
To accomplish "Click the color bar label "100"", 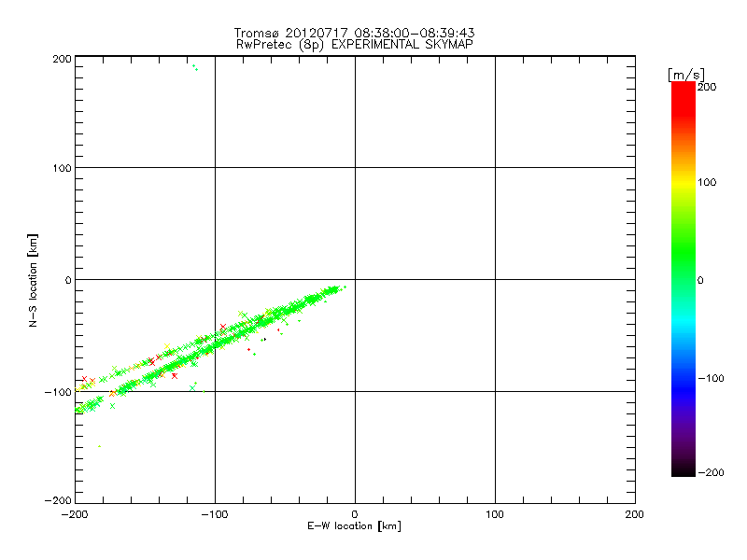I will click(x=707, y=182).
